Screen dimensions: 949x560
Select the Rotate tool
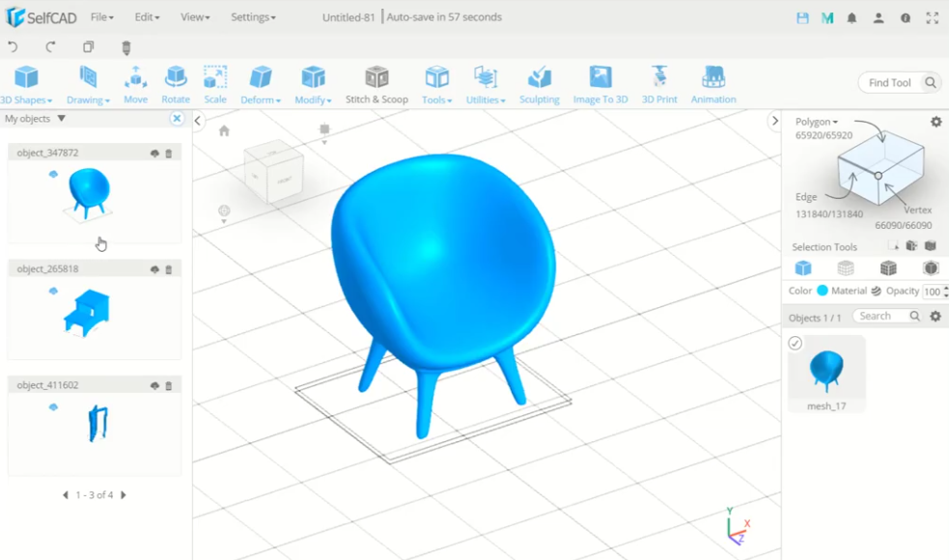click(x=176, y=85)
